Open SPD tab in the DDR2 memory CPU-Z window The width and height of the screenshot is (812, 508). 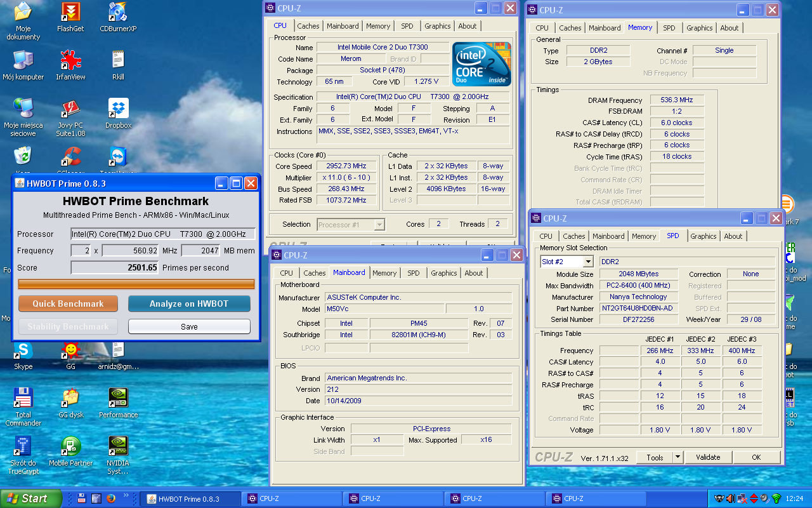(669, 28)
